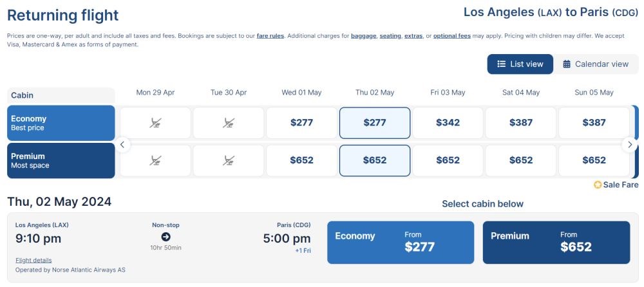Open the fare rules link
The image size is (644, 287).
pos(270,36)
